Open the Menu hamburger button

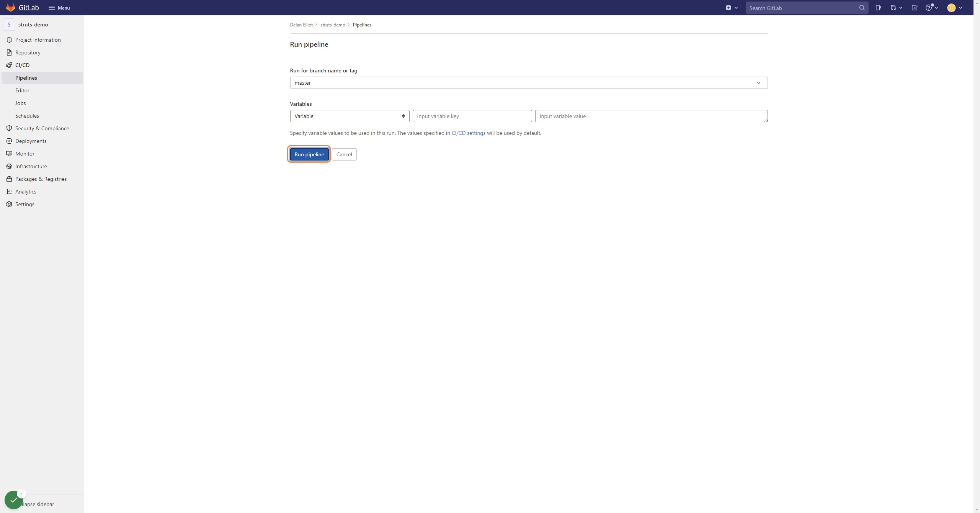pyautogui.click(x=59, y=8)
